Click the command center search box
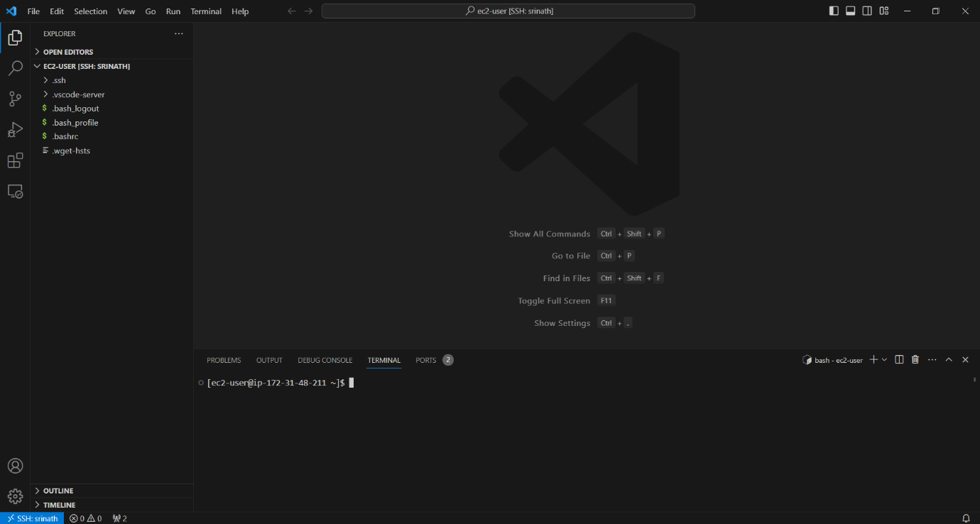 click(x=508, y=11)
